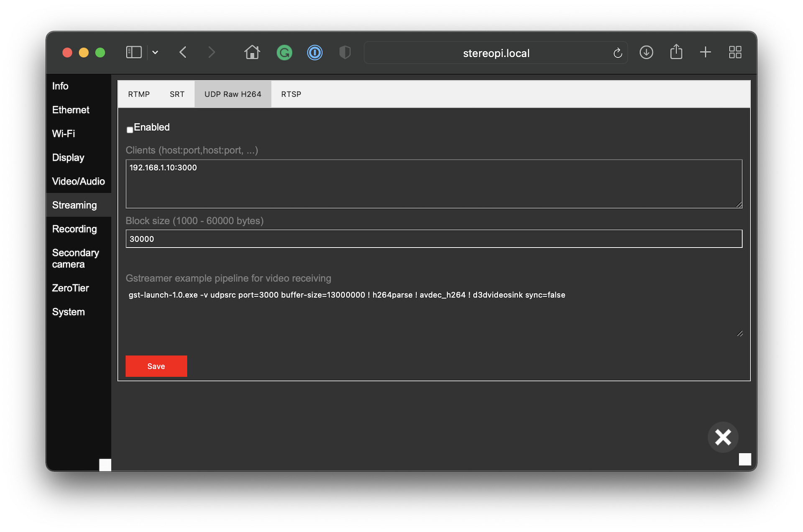The image size is (803, 532).
Task: Switch to the RTMP tab
Action: (139, 94)
